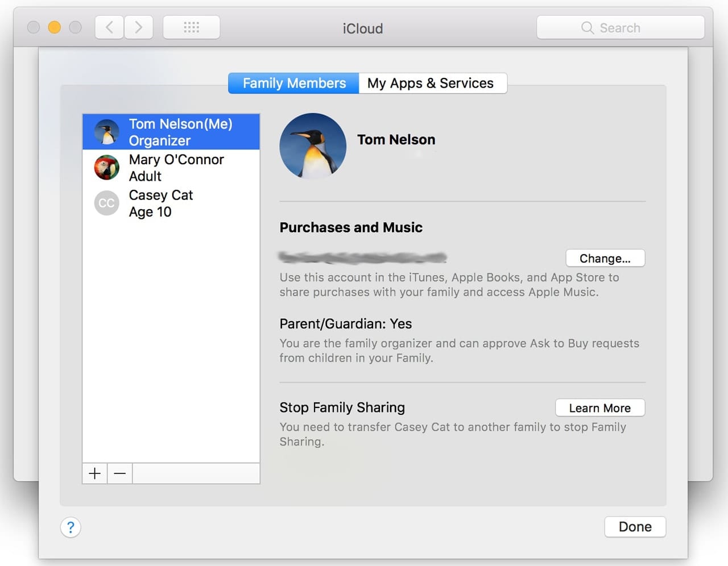728x566 pixels.
Task: Click the forward navigation arrow
Action: pyautogui.click(x=138, y=27)
